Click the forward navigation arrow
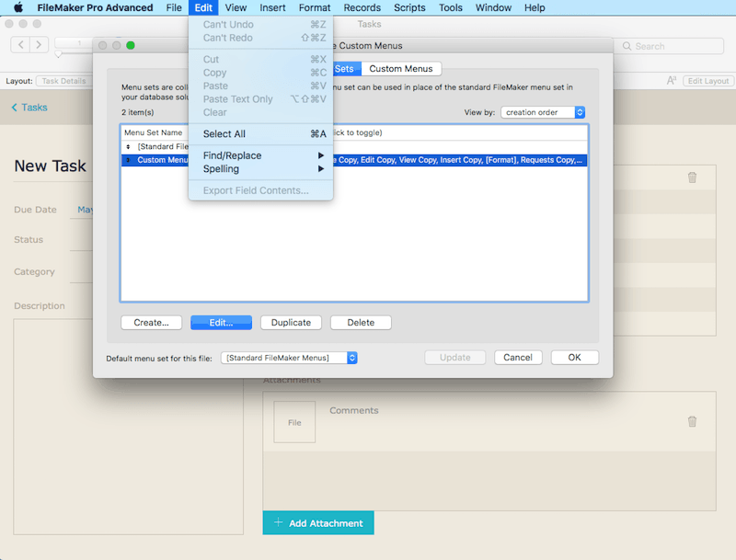736x560 pixels. pos(39,42)
